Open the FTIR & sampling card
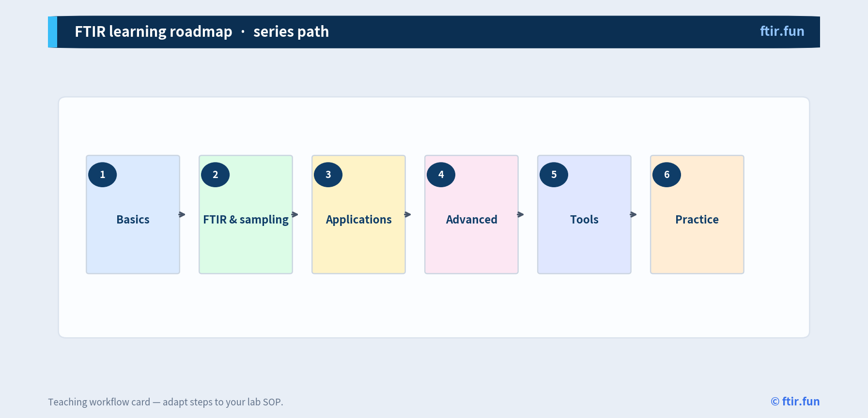The height and width of the screenshot is (418, 868). 246,214
